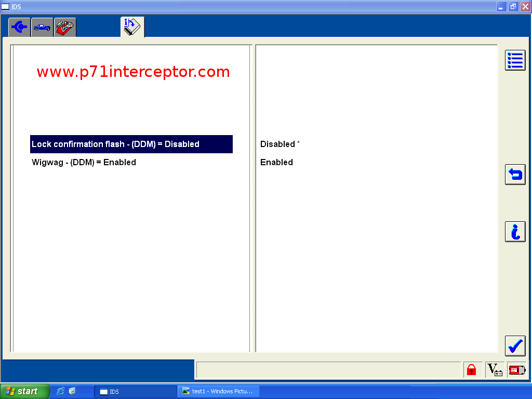
Task: Switch to the blue car vehicle tab
Action: (42, 27)
